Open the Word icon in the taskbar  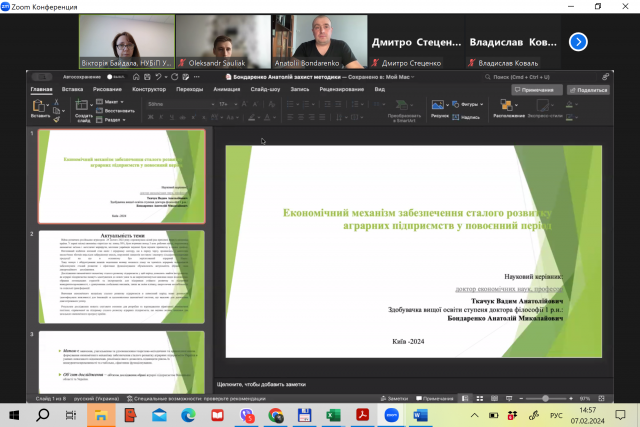pyautogui.click(x=420, y=414)
